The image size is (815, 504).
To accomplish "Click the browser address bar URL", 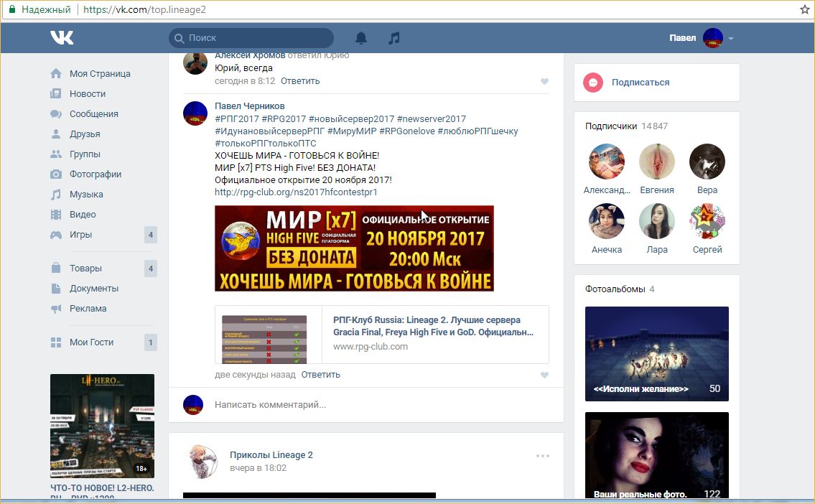I will [x=144, y=9].
